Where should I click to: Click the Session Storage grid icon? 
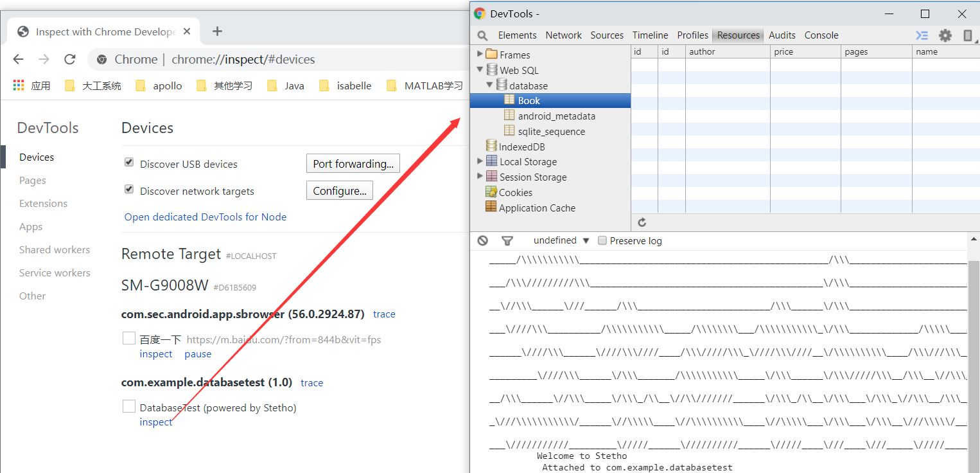click(491, 177)
